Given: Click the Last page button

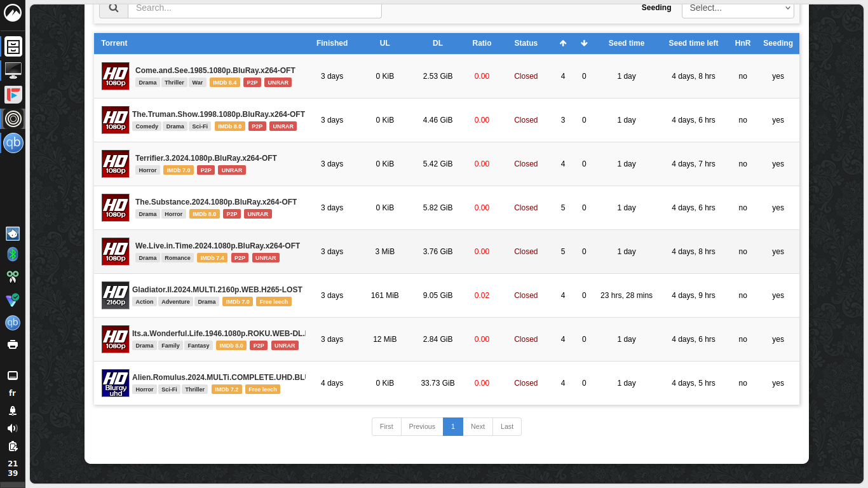Looking at the screenshot, I should (x=507, y=426).
